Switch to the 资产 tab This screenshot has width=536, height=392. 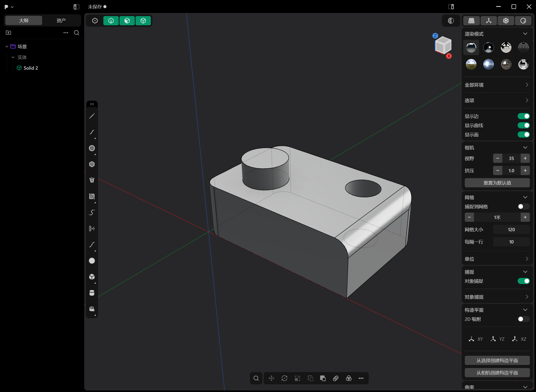pos(61,20)
